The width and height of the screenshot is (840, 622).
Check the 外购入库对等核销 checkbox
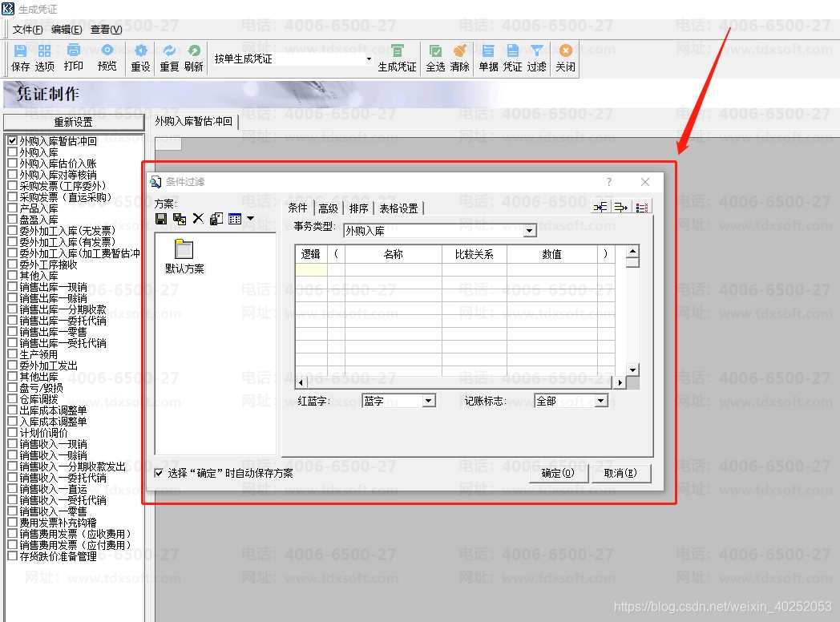(x=12, y=174)
